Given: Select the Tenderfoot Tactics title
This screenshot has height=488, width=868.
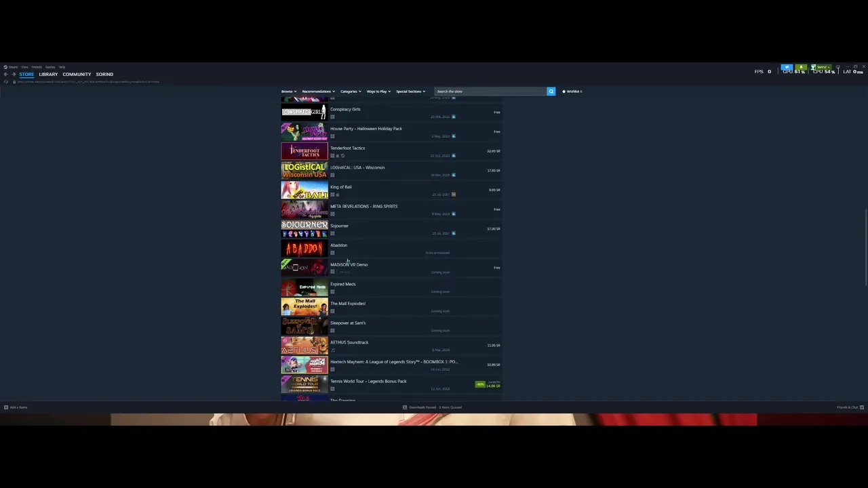Looking at the screenshot, I should pyautogui.click(x=347, y=148).
